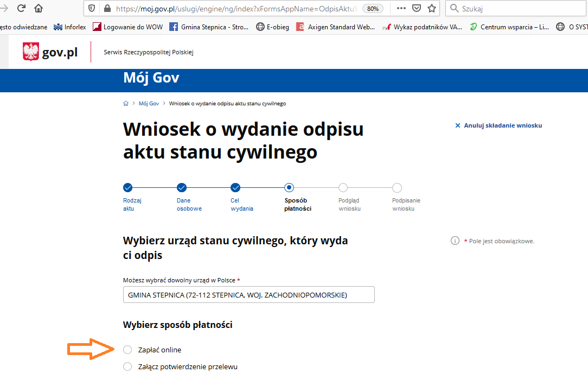Viewport: 588px width, 373px height.
Task: Click the Podpisanie wniosku step circle
Action: pos(397,187)
